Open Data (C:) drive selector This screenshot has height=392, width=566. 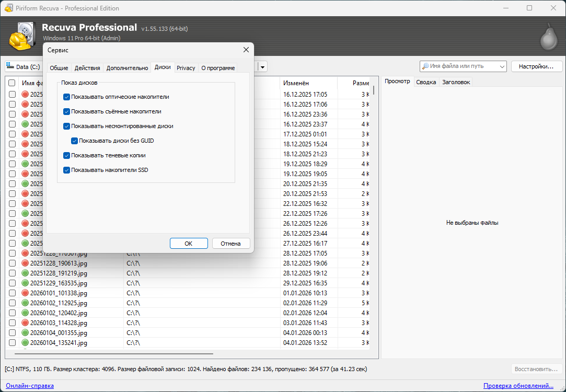point(23,67)
